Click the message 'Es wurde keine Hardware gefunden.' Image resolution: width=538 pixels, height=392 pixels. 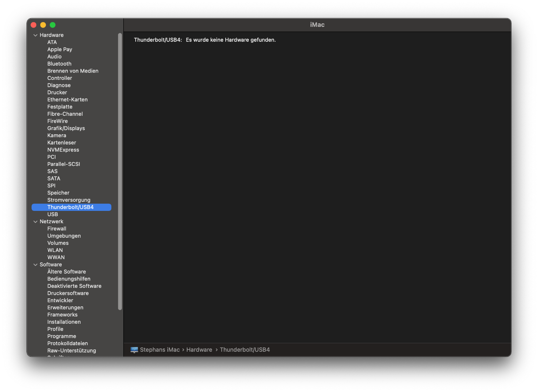click(231, 40)
